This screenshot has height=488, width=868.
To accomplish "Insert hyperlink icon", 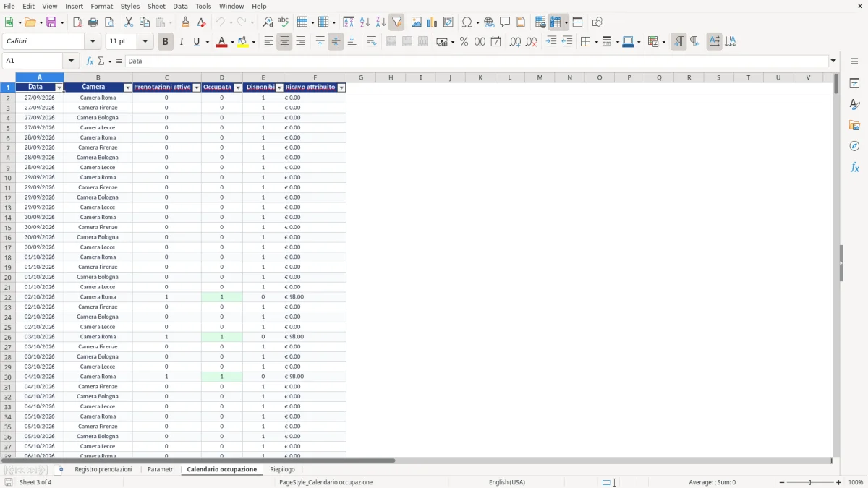I will pyautogui.click(x=490, y=22).
